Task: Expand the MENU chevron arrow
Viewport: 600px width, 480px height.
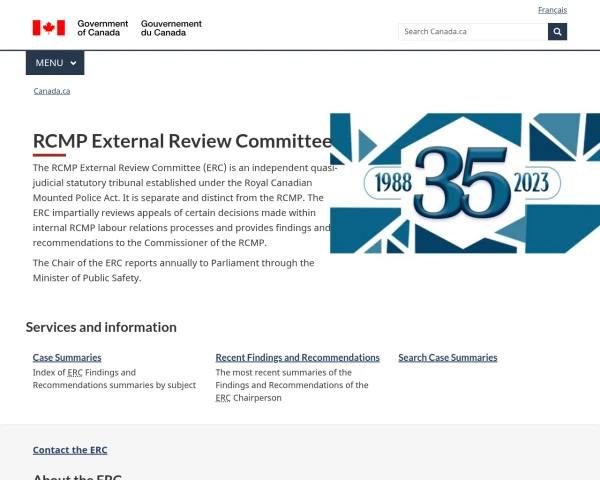Action: 73,64
